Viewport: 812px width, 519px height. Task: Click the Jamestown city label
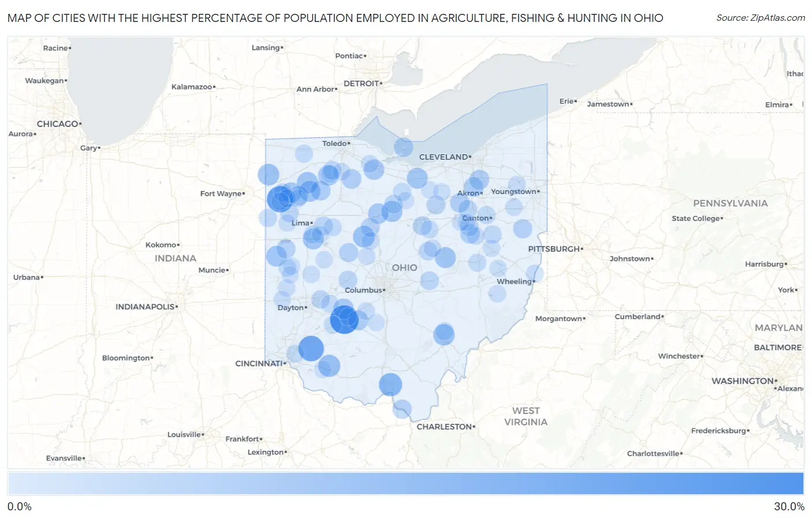click(x=608, y=104)
